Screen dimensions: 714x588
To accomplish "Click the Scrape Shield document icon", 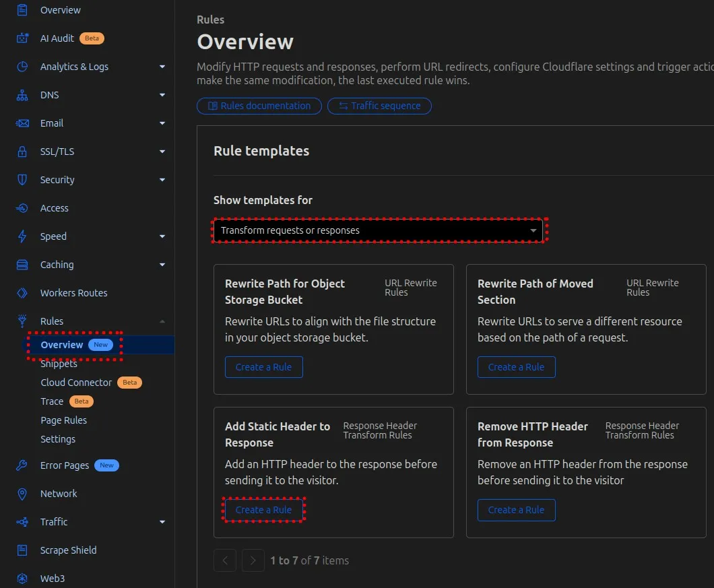I will (22, 550).
